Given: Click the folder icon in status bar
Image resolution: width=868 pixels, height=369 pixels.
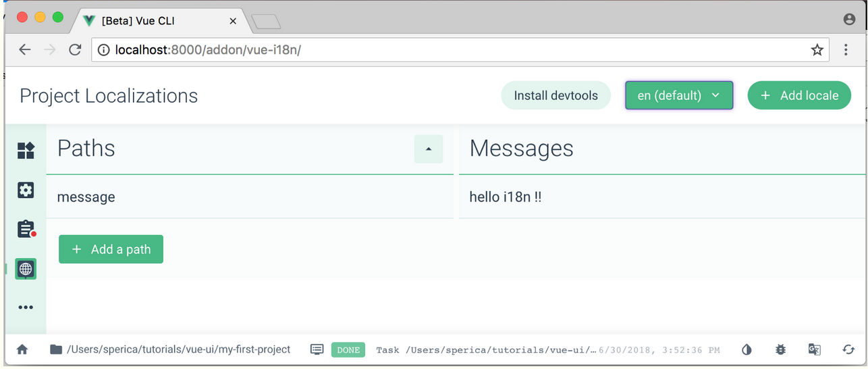Looking at the screenshot, I should coord(56,349).
